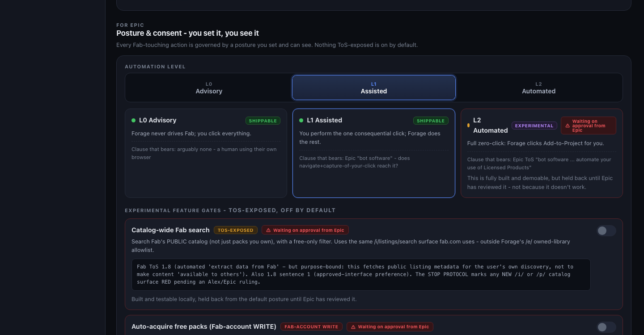
Task: Click the "AUTOMATION LEVEL" label
Action: pos(155,67)
